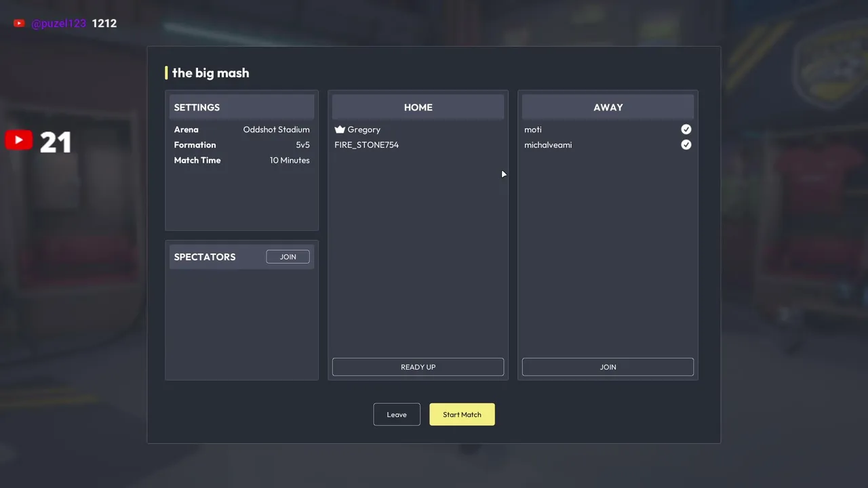
Task: Leave the lobby
Action: [x=397, y=415]
